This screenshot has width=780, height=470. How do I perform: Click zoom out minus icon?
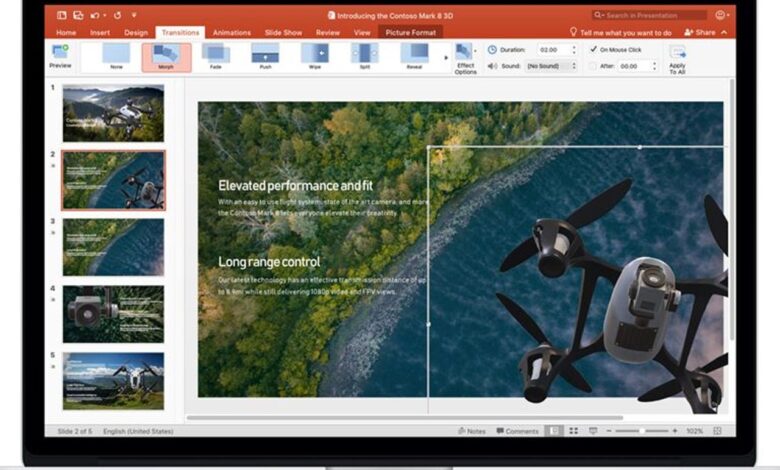[609, 431]
